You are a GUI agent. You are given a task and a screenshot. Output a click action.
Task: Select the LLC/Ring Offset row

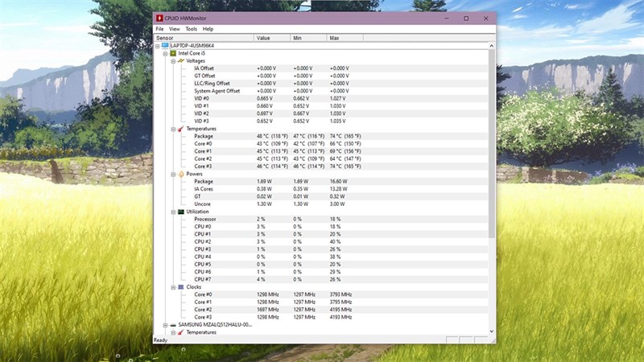341,84
